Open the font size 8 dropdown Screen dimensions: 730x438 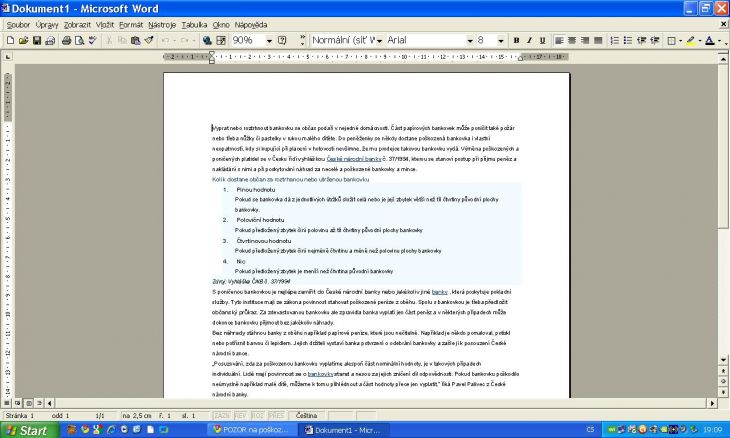[501, 40]
